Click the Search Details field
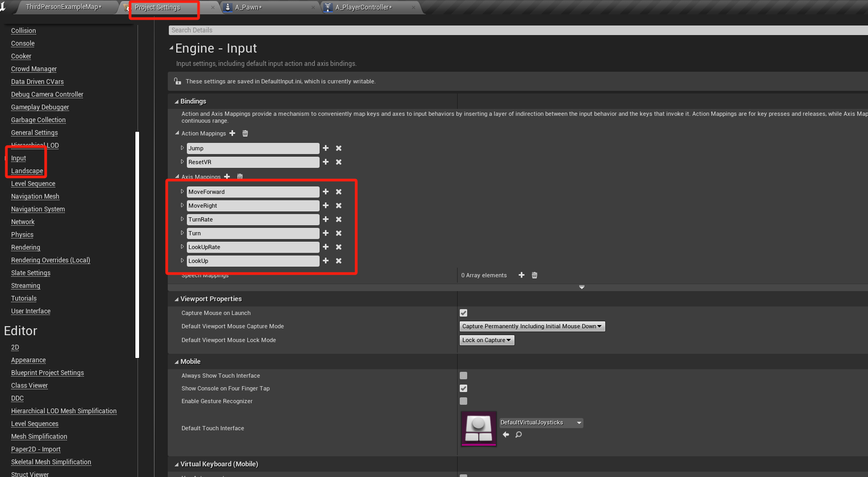868x477 pixels. (478, 30)
